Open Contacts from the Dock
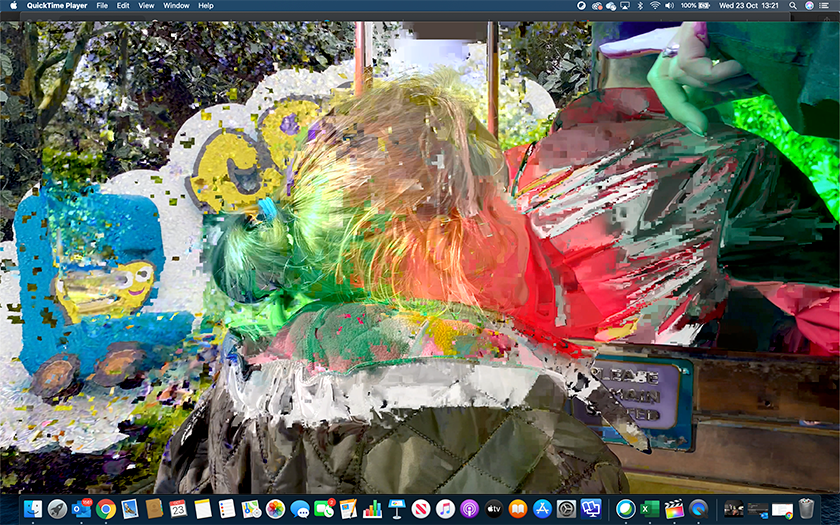This screenshot has width=840, height=525. click(154, 508)
